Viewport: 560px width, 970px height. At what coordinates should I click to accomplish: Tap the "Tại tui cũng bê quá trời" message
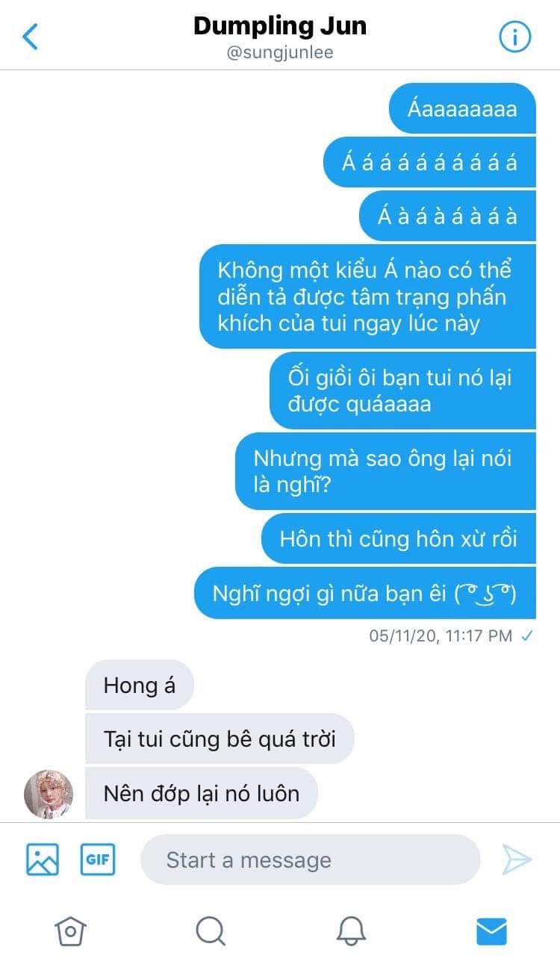(220, 739)
